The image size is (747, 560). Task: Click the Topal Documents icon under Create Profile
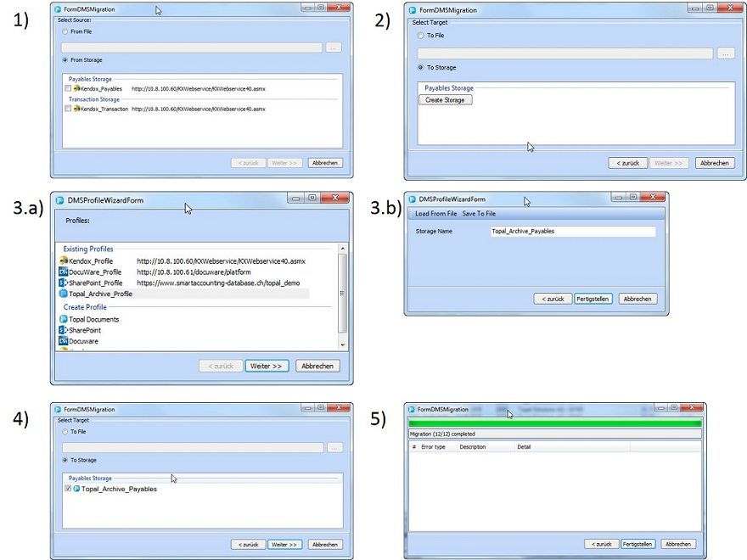click(63, 319)
